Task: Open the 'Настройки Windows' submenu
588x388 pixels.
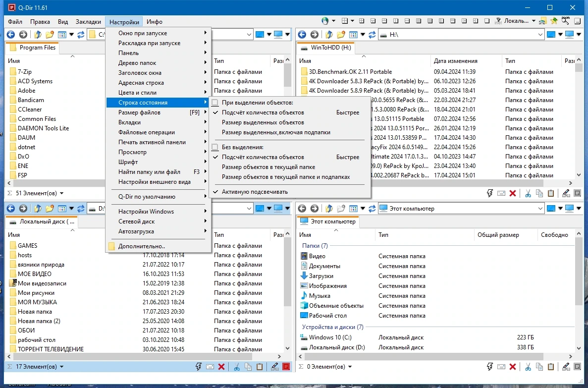Action: (159, 211)
